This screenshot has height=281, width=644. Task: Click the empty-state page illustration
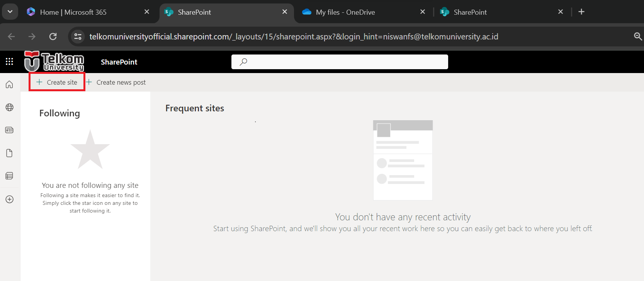[403, 160]
